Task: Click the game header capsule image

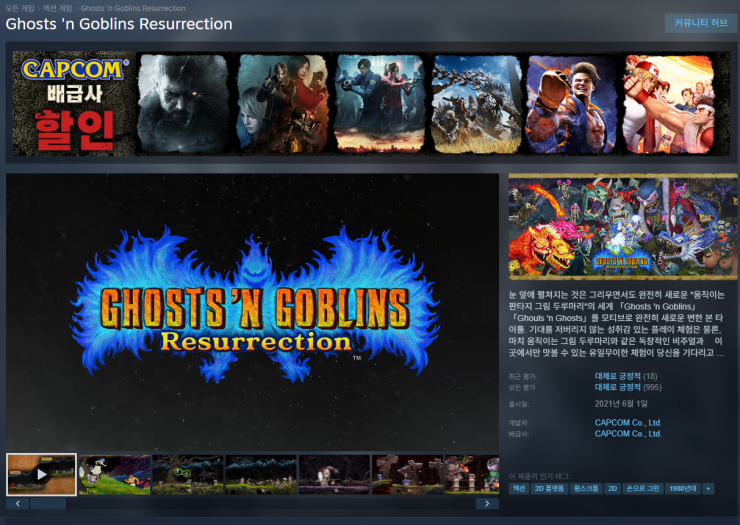Action: point(622,227)
